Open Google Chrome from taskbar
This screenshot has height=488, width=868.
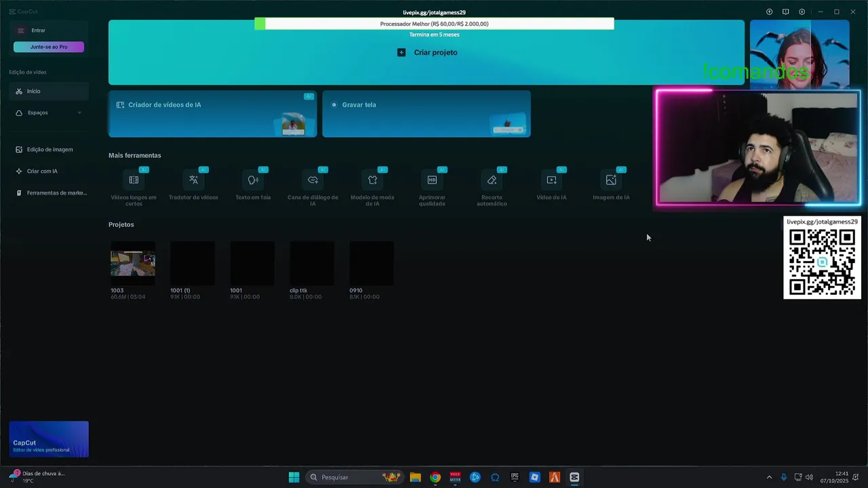pyautogui.click(x=435, y=477)
